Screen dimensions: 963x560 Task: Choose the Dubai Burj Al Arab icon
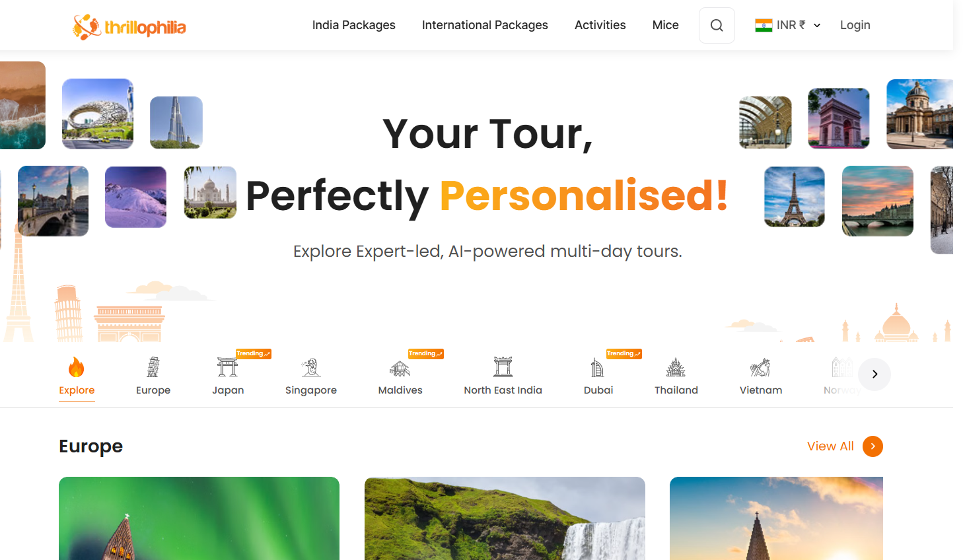click(597, 367)
